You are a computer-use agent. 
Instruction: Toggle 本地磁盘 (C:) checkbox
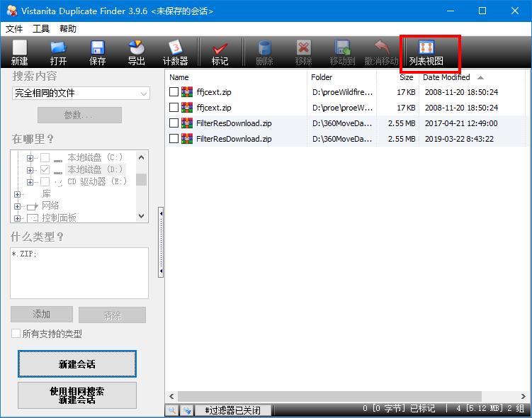[45, 158]
